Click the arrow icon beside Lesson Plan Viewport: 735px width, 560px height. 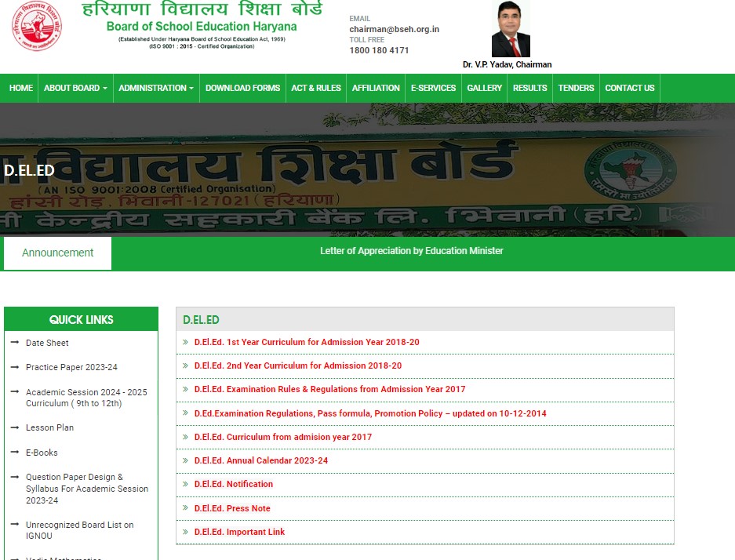coord(15,427)
